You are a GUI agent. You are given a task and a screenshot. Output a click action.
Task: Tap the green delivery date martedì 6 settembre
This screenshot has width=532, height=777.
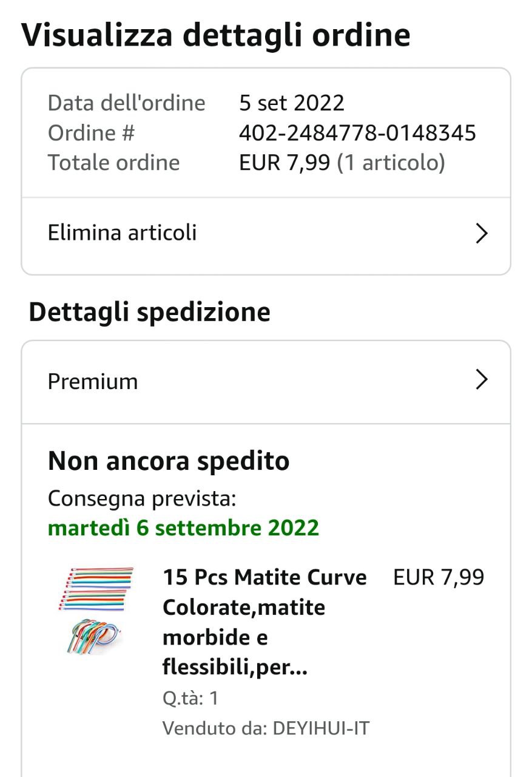[183, 528]
